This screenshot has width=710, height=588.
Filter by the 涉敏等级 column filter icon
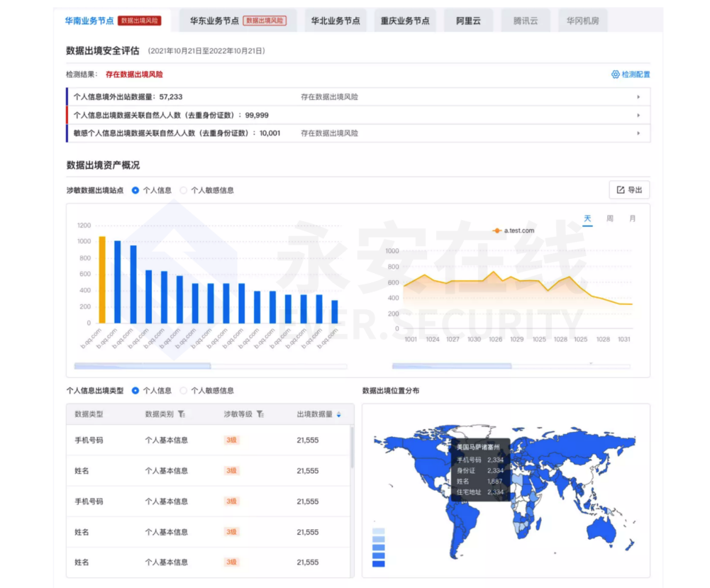coord(260,414)
